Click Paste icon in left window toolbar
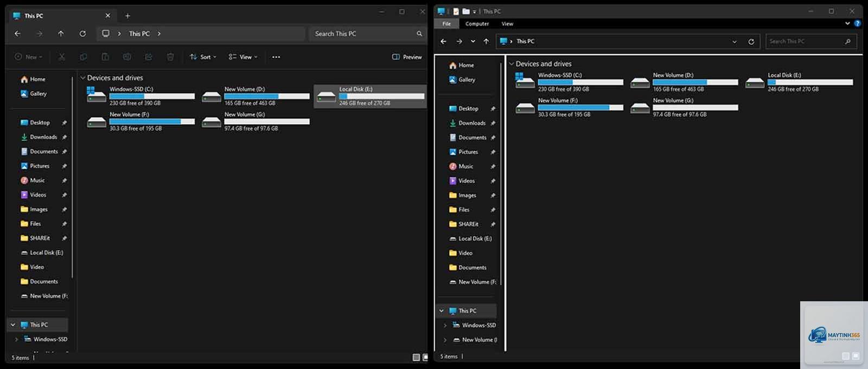The height and width of the screenshot is (369, 868). click(x=105, y=57)
